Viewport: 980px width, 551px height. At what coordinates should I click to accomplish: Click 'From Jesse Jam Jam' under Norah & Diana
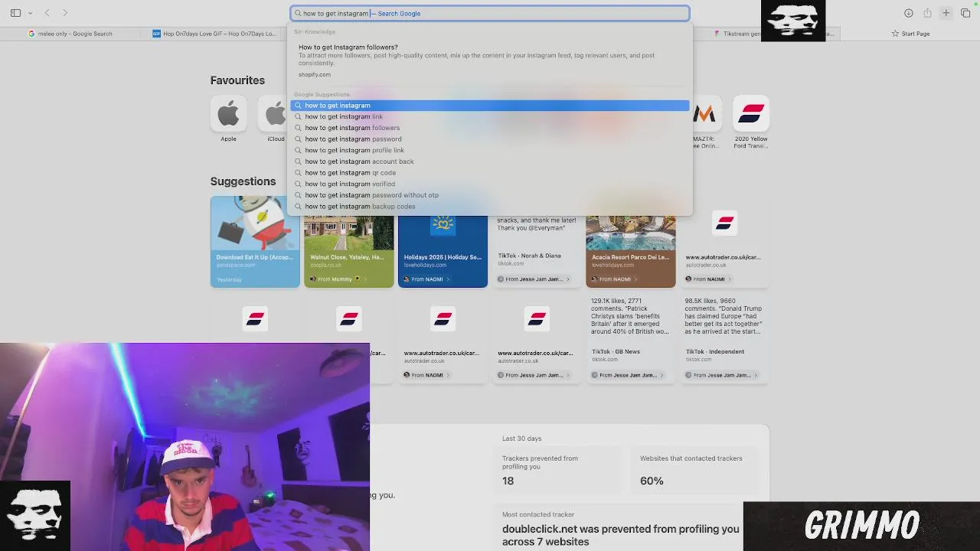click(x=534, y=279)
